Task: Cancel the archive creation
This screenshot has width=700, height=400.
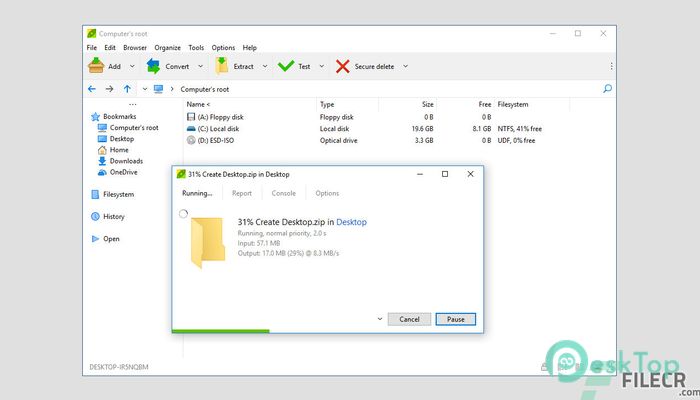Action: click(409, 319)
